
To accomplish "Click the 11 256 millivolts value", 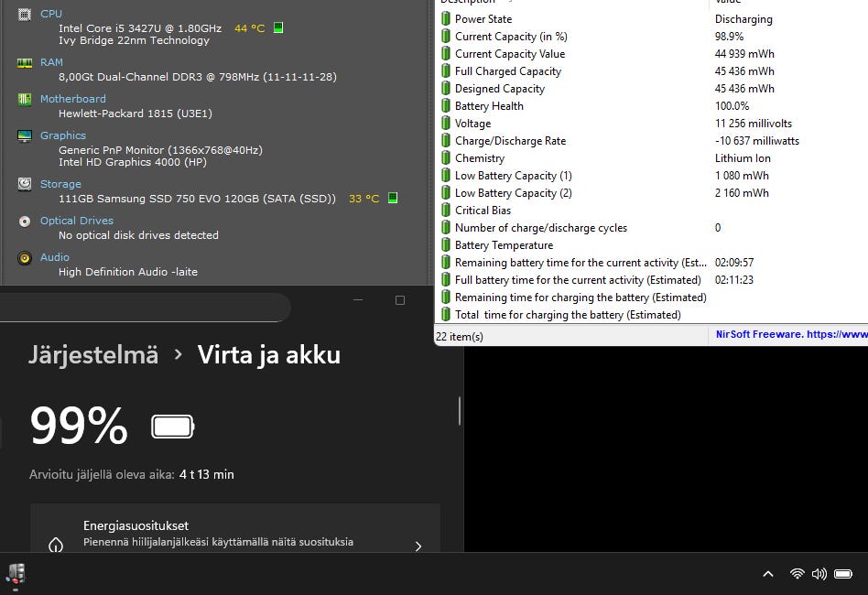I will 754,124.
